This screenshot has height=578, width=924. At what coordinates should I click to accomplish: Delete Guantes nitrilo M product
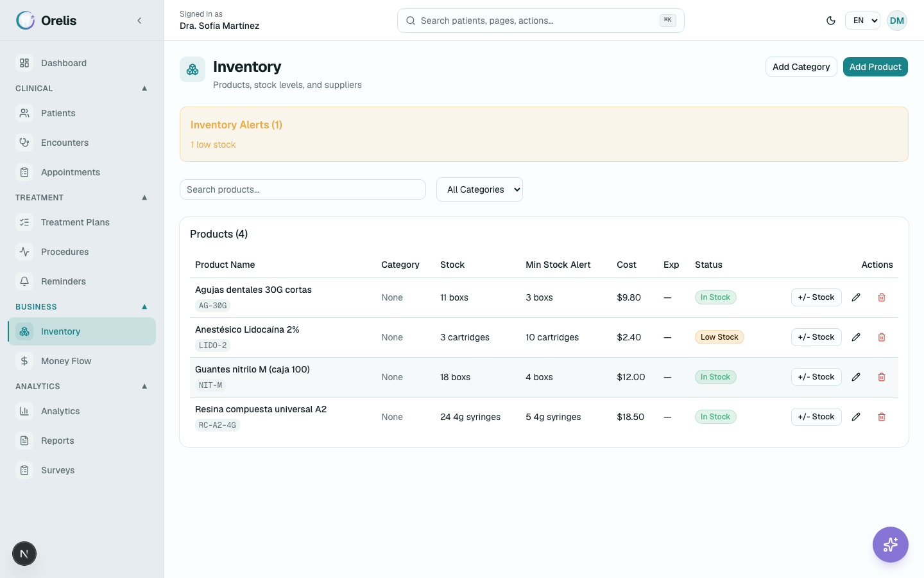[x=882, y=377]
